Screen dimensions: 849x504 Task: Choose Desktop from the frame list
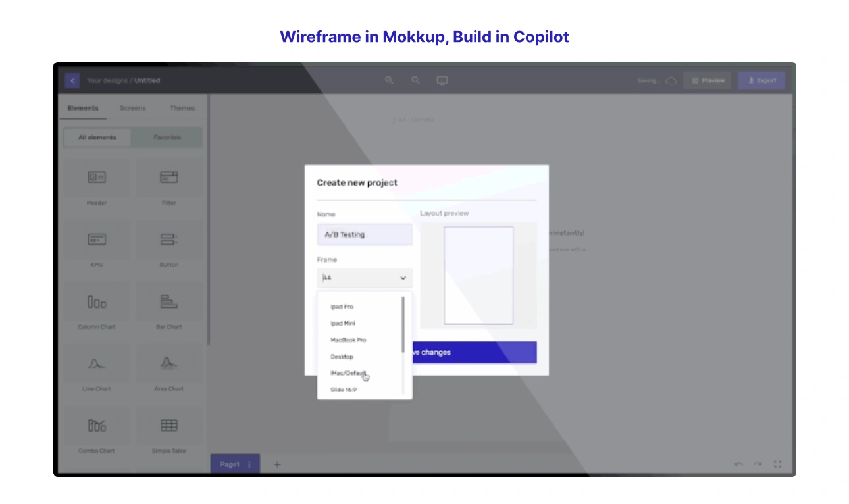342,357
